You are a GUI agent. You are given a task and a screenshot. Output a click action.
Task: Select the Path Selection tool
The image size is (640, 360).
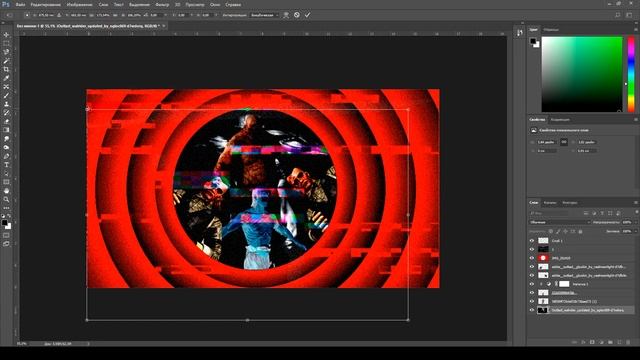pos(6,173)
